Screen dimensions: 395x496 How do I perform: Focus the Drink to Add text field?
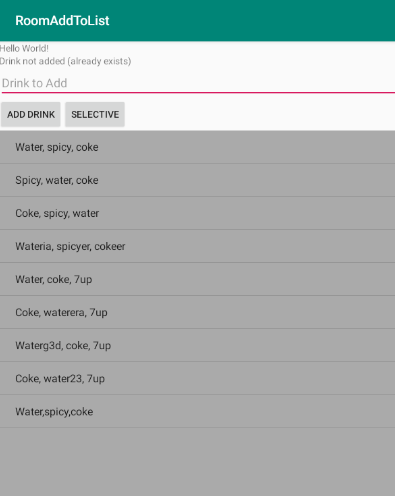198,83
